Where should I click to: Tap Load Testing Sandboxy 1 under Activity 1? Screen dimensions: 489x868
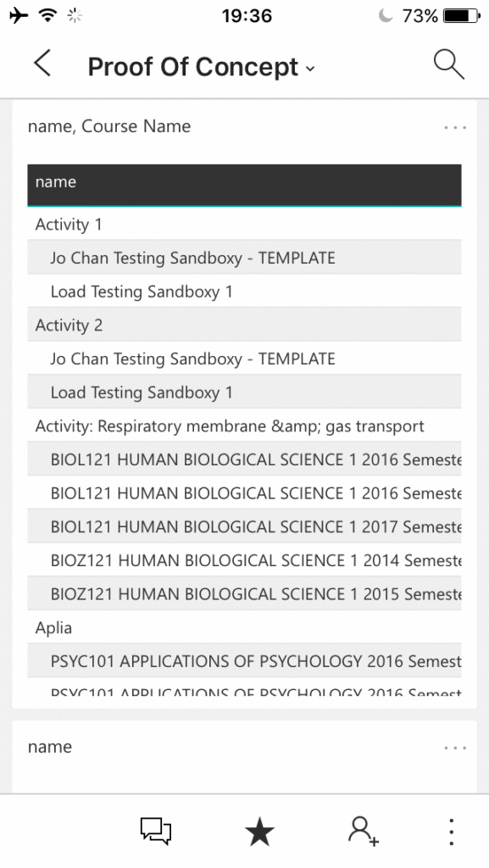point(244,292)
